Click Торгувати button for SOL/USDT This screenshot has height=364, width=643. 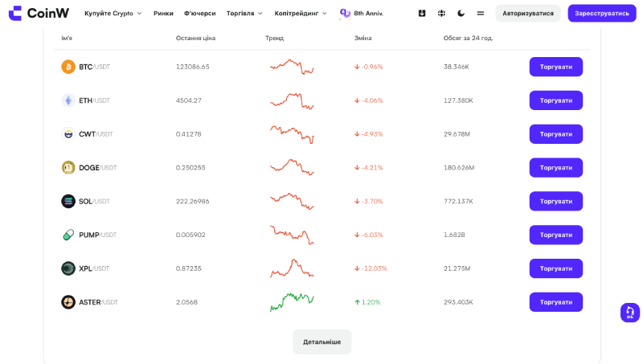[x=555, y=201]
